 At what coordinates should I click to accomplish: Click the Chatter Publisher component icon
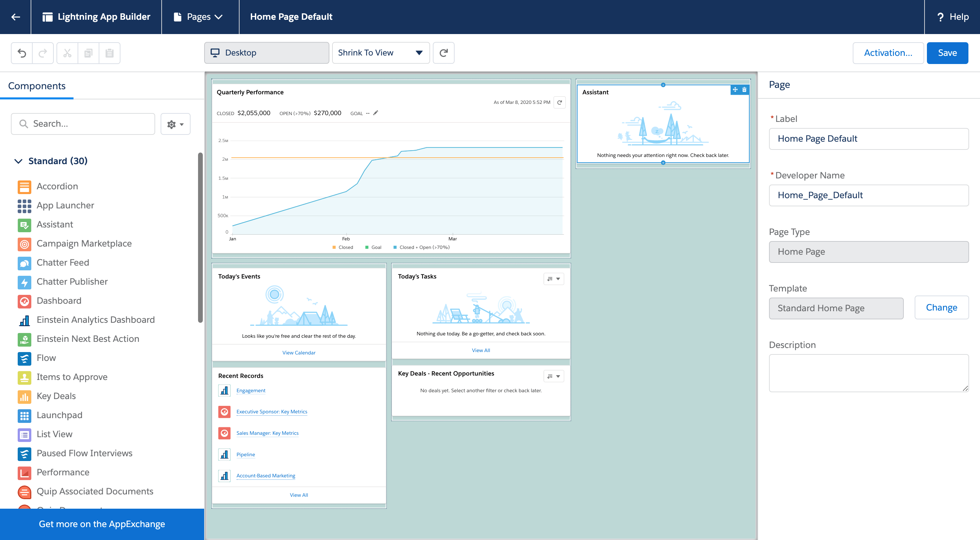pyautogui.click(x=24, y=282)
